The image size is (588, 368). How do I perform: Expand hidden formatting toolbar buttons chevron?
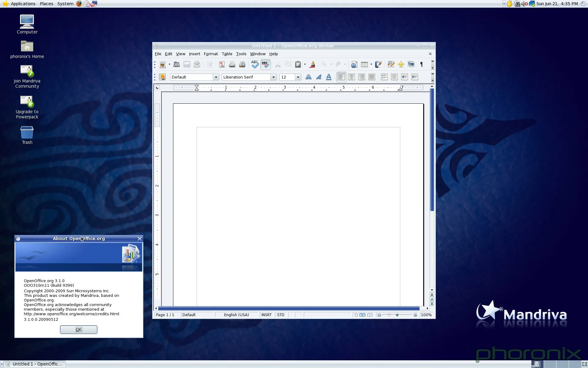(x=432, y=74)
